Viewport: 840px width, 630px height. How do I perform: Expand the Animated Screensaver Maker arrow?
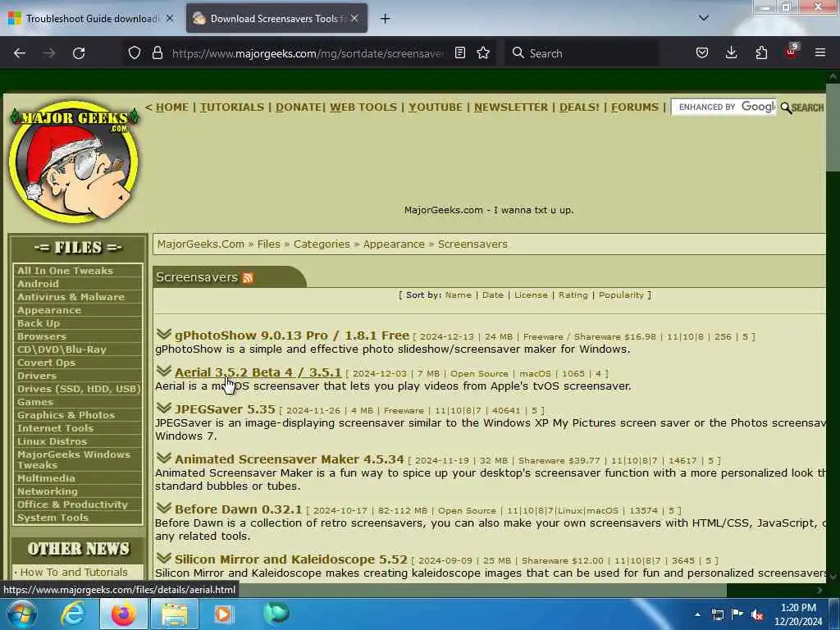pos(163,459)
